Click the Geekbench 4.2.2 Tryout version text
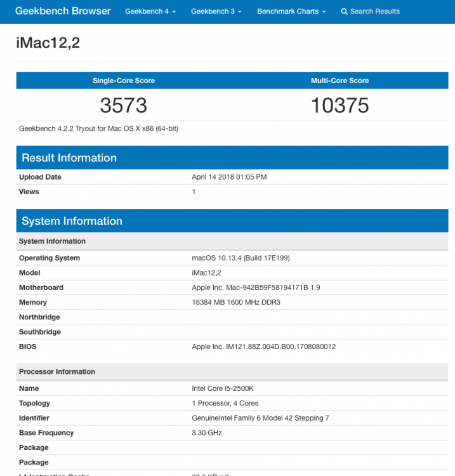Image resolution: width=455 pixels, height=476 pixels. (x=98, y=128)
